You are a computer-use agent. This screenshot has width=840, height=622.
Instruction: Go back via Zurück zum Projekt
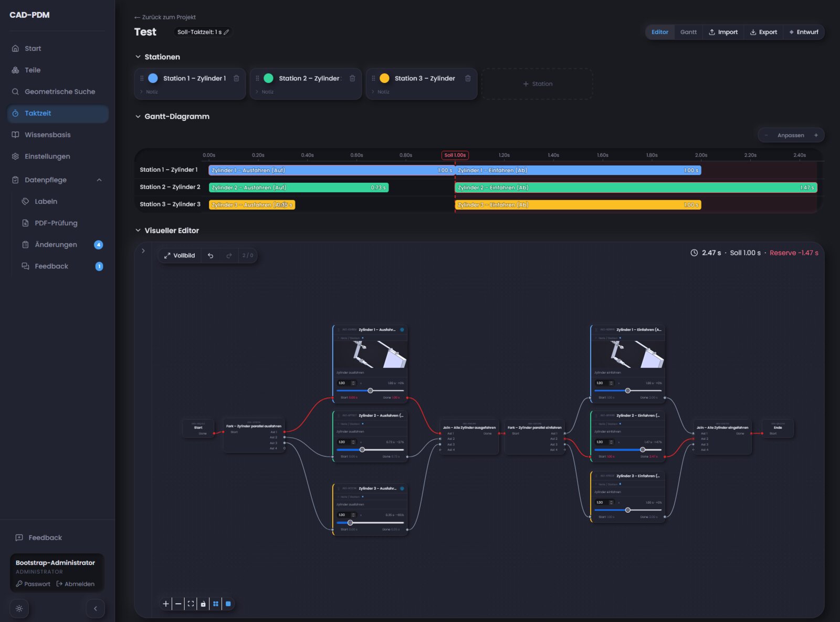pos(165,17)
